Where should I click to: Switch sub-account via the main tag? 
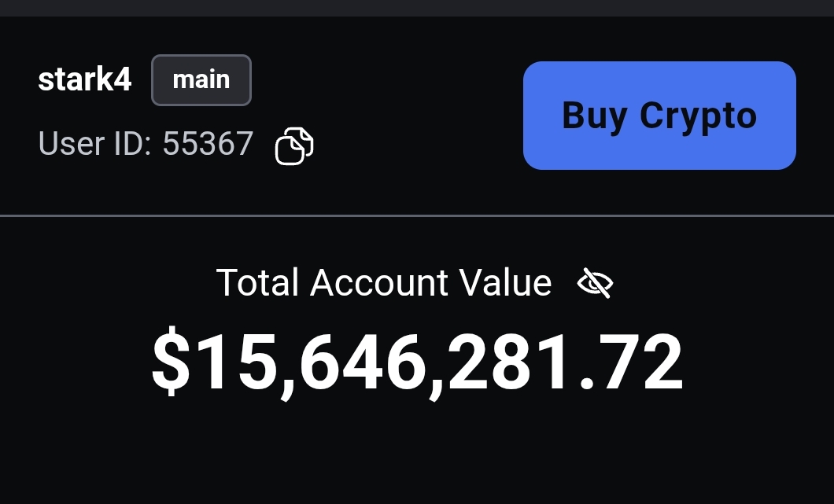click(201, 80)
